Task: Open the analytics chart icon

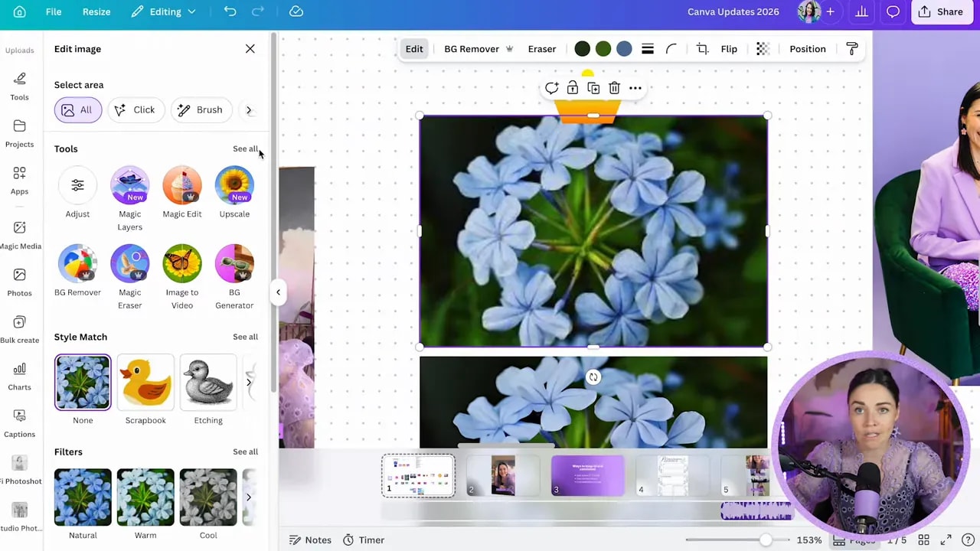Action: tap(861, 11)
